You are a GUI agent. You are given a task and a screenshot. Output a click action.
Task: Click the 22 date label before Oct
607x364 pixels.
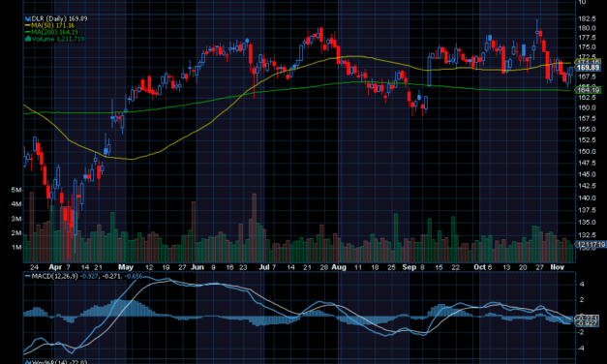[455, 267]
